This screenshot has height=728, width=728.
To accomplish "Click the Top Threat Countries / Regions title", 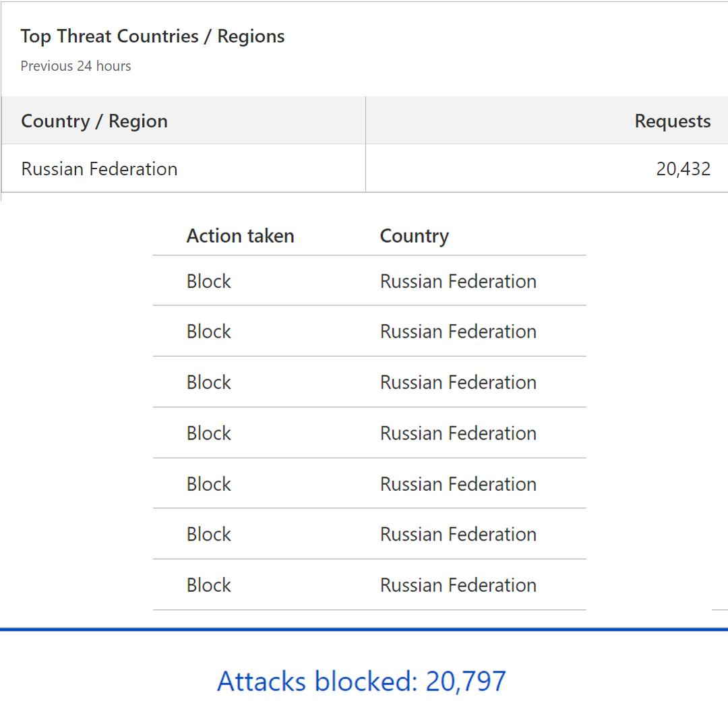I will pos(152,36).
